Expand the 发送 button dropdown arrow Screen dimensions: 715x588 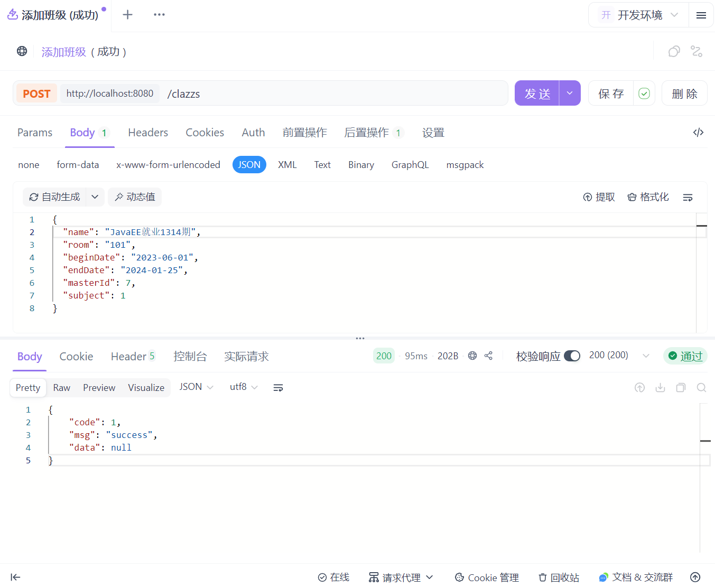coord(570,94)
